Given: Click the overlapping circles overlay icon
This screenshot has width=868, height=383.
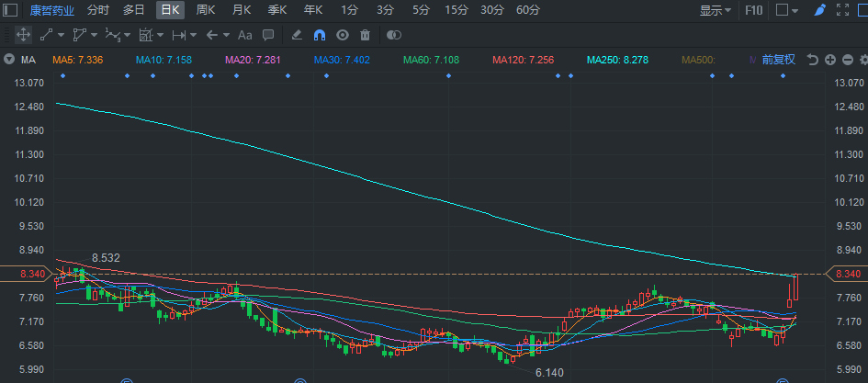Looking at the screenshot, I should (x=394, y=35).
